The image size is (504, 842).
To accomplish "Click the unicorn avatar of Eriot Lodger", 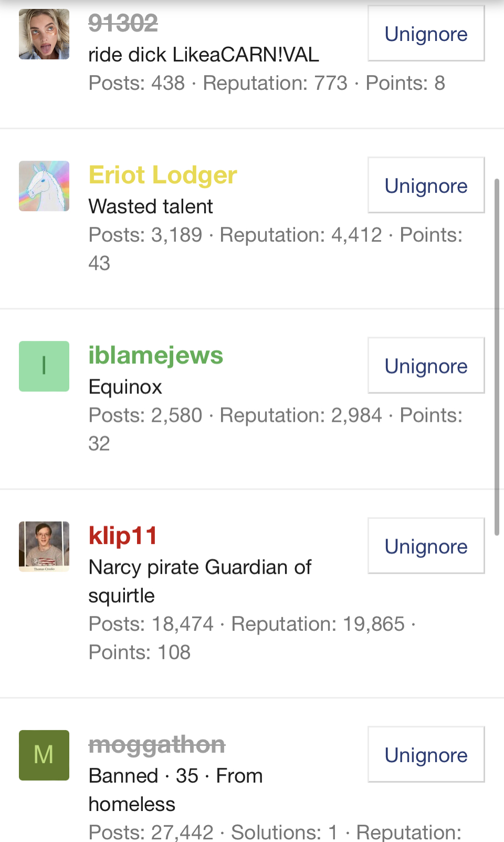I will pyautogui.click(x=44, y=186).
